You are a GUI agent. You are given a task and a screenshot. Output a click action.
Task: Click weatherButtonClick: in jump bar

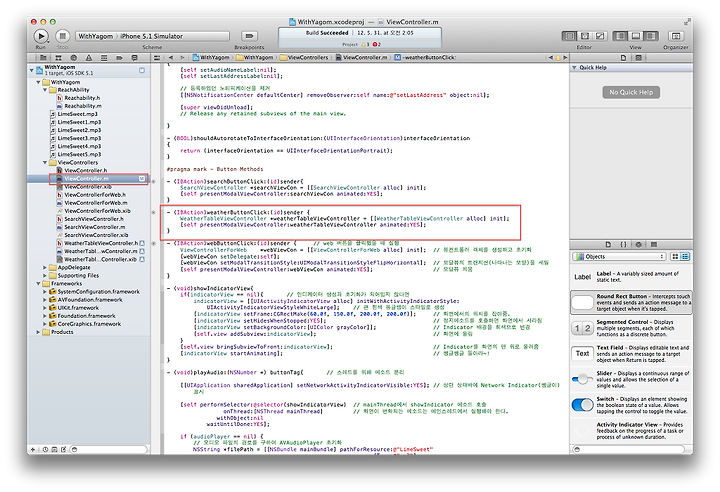tap(425, 58)
